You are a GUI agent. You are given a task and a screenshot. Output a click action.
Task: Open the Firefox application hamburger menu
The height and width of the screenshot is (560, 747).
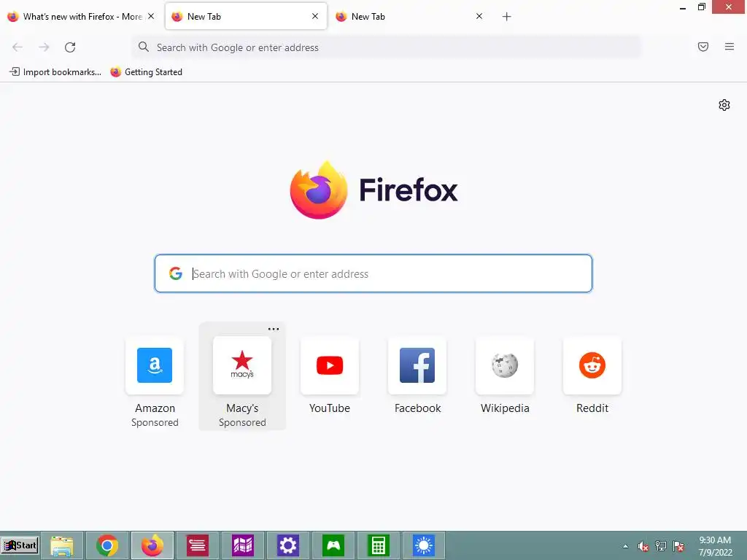(729, 47)
